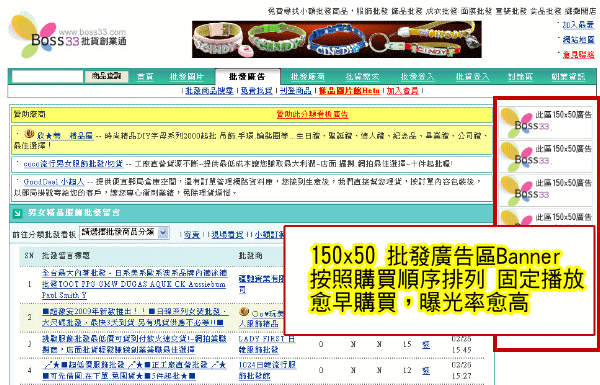Open row 1 post mentioning TOOT and Paul Smith

click(134, 284)
